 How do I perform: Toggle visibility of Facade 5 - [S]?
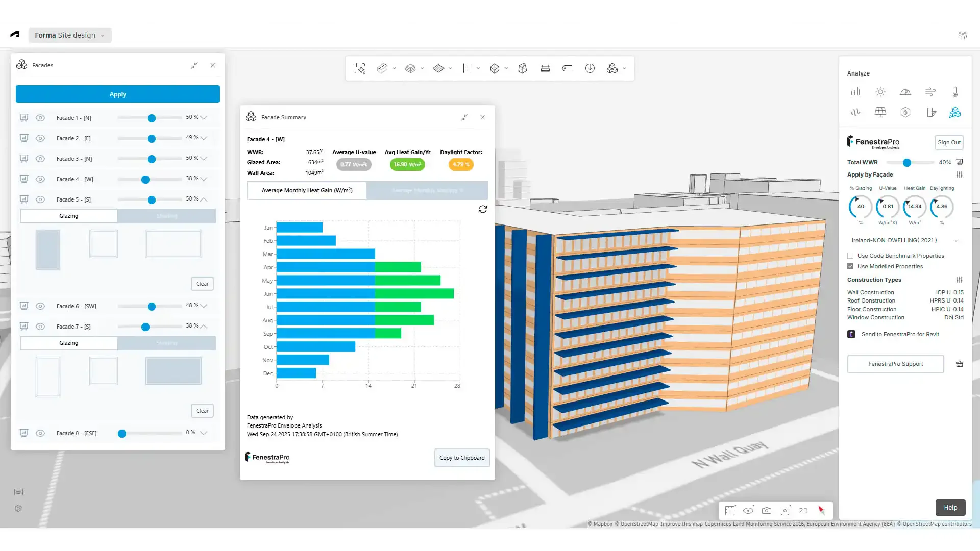(40, 199)
